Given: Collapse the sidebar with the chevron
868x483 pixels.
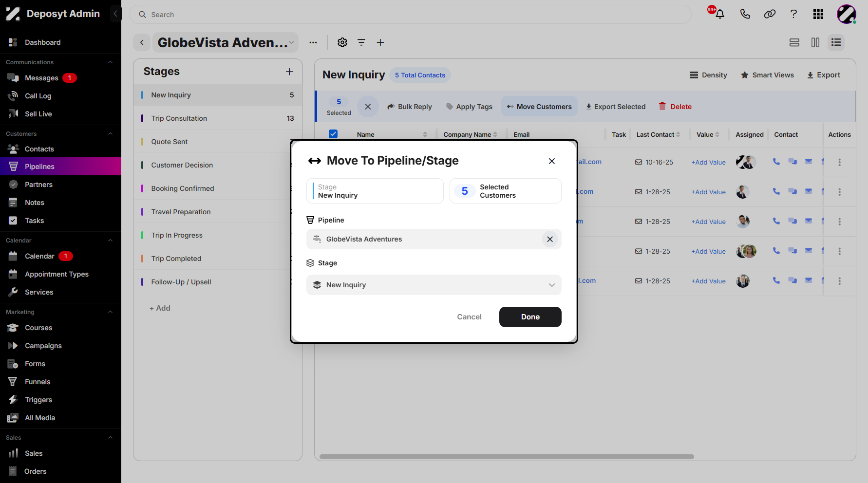Looking at the screenshot, I should pyautogui.click(x=115, y=14).
